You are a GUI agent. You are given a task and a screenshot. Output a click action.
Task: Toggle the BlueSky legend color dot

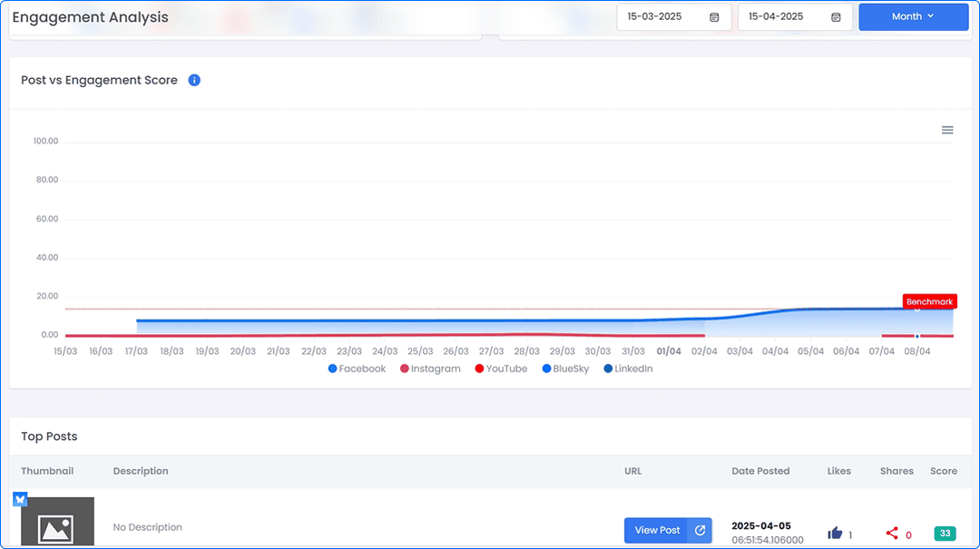(547, 369)
